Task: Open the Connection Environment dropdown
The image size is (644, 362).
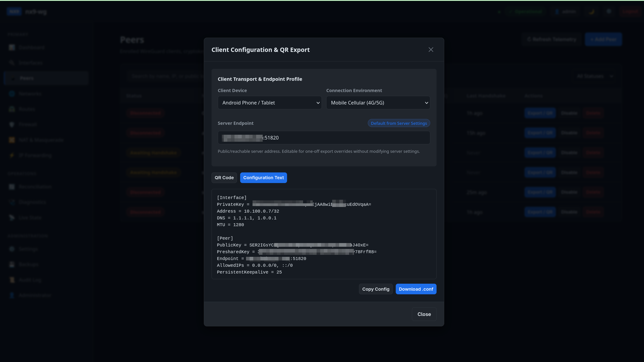Action: tap(378, 102)
